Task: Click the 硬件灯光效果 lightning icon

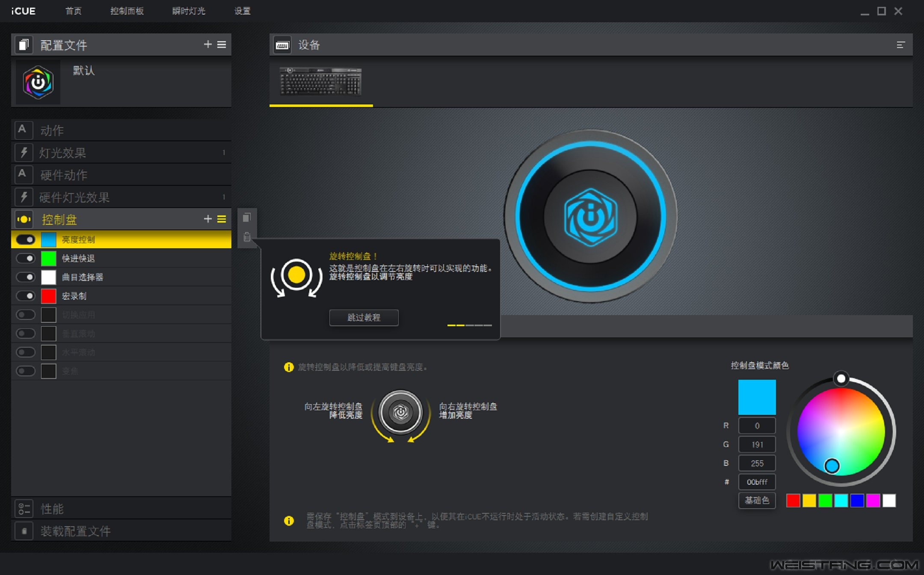Action: click(24, 197)
